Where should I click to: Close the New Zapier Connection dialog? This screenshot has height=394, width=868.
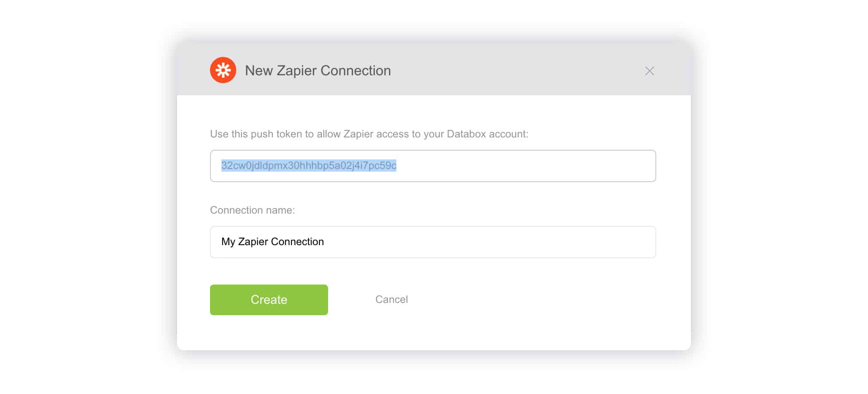pyautogui.click(x=649, y=71)
